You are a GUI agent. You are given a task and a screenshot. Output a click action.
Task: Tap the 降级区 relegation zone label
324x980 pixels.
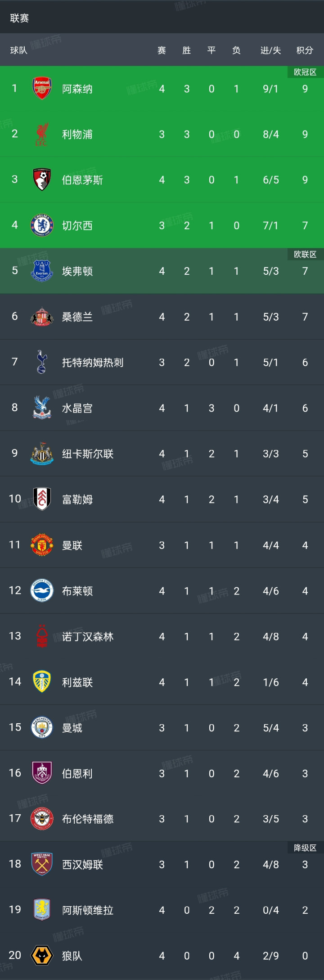[305, 848]
